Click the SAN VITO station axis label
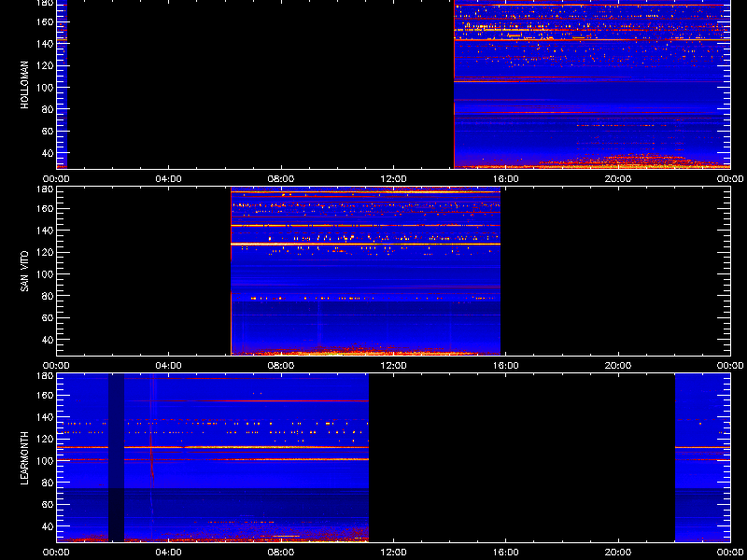 tap(25, 272)
